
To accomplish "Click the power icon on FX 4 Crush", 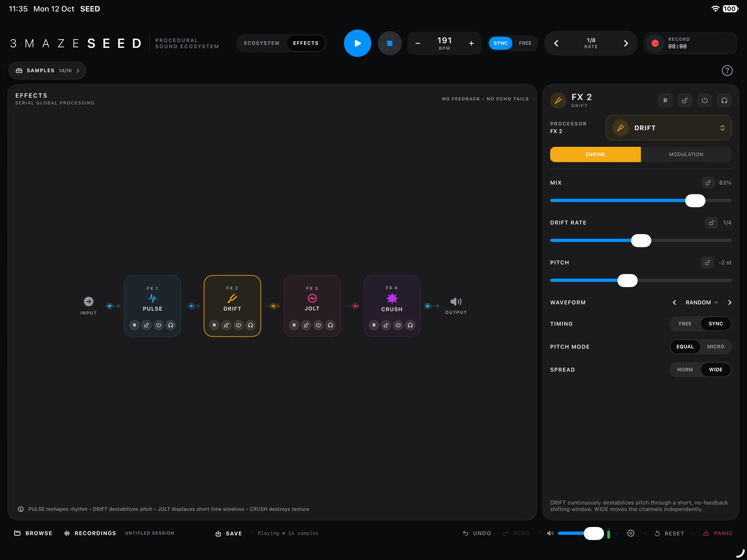I will coord(398,325).
